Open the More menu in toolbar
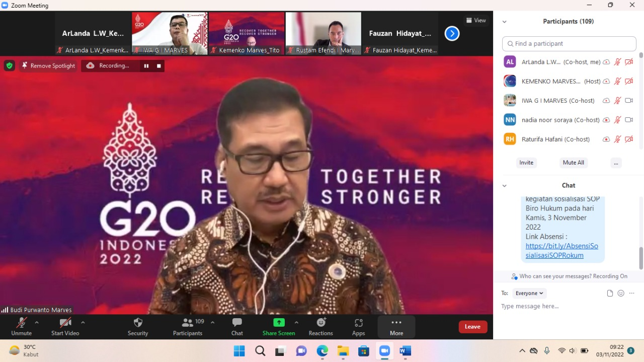This screenshot has width=644, height=362. 396,326
